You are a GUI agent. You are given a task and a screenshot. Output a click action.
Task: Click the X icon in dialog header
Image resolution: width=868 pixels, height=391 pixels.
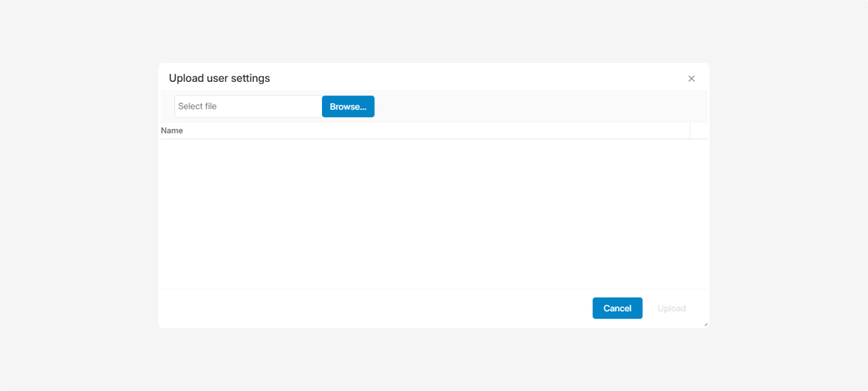click(692, 79)
